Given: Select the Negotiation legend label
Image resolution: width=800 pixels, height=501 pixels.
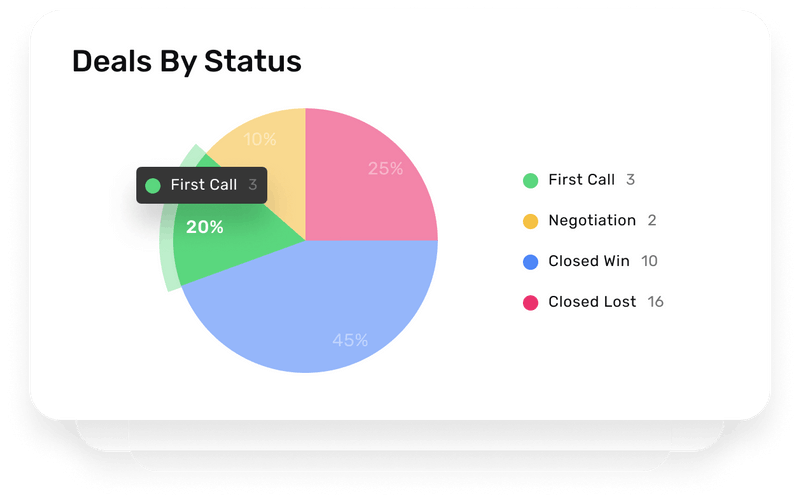Looking at the screenshot, I should (591, 220).
